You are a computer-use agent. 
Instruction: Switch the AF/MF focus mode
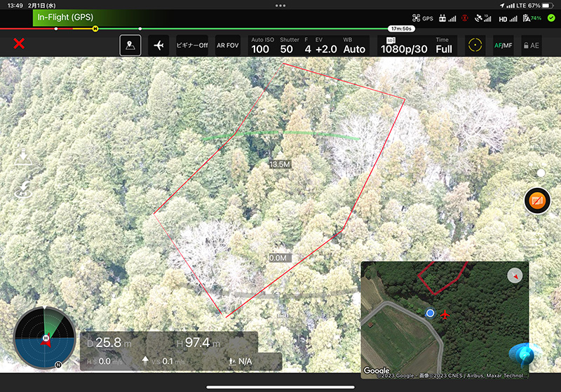pyautogui.click(x=503, y=46)
